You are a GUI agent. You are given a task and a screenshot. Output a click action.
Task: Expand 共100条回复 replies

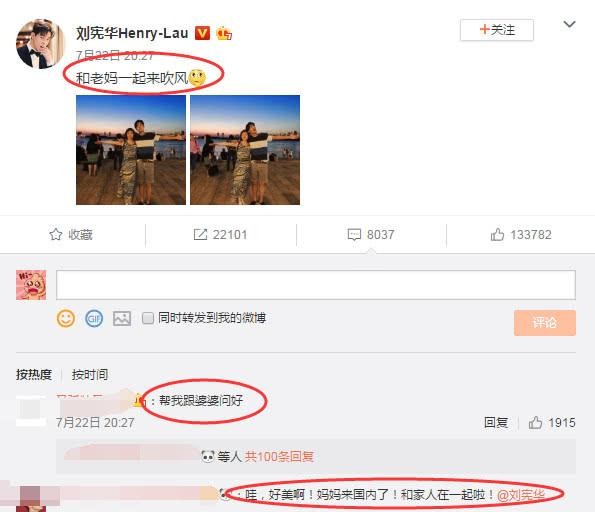279,456
